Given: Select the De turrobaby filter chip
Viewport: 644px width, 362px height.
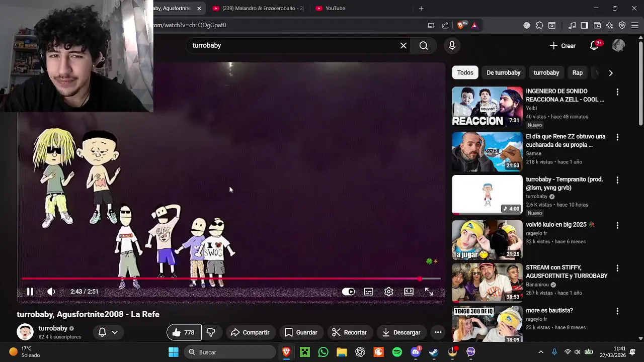Looking at the screenshot, I should 503,73.
